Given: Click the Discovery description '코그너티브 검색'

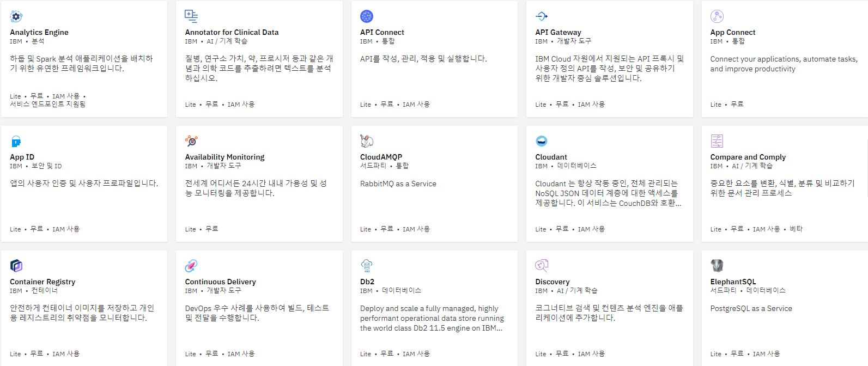Looking at the screenshot, I should [x=609, y=313].
